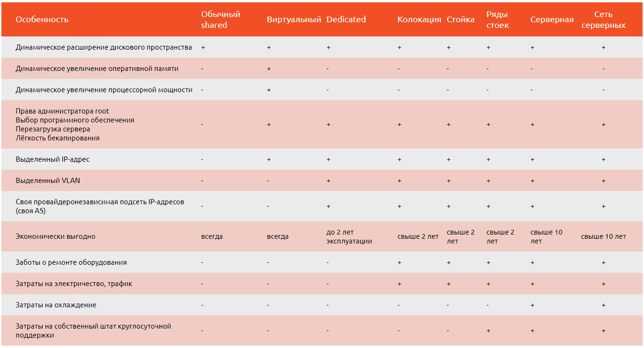The width and height of the screenshot is (644, 348).
Task: Select the 'Экономически выгодно' row label
Action: coord(55,236)
